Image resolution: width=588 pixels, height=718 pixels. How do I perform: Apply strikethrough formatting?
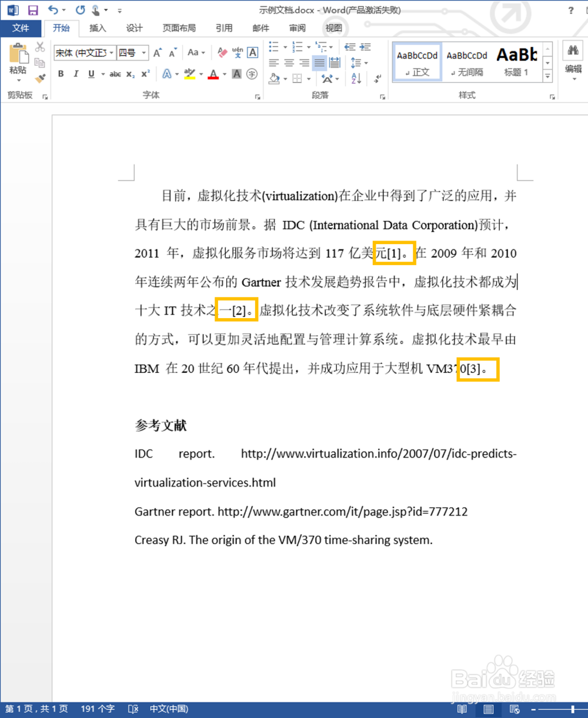pos(115,74)
